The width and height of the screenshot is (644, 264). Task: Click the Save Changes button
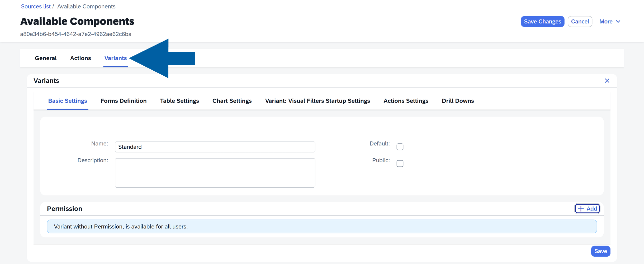click(542, 22)
